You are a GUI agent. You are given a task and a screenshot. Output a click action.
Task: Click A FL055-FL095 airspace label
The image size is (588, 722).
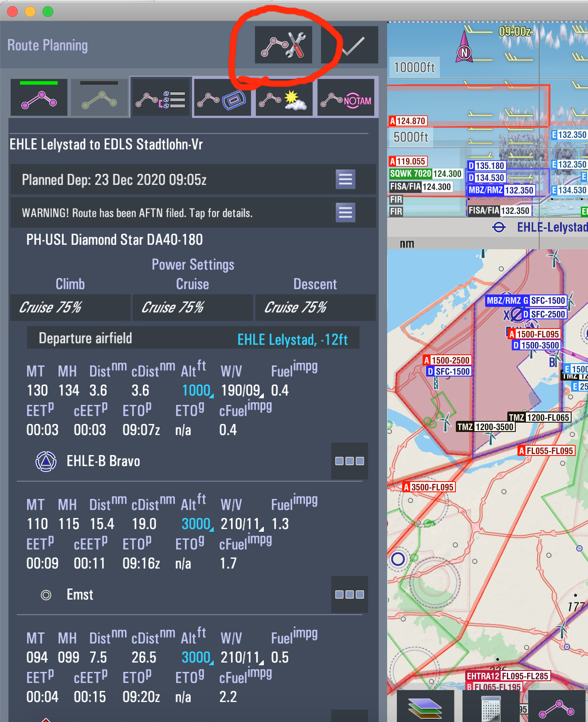pyautogui.click(x=546, y=451)
